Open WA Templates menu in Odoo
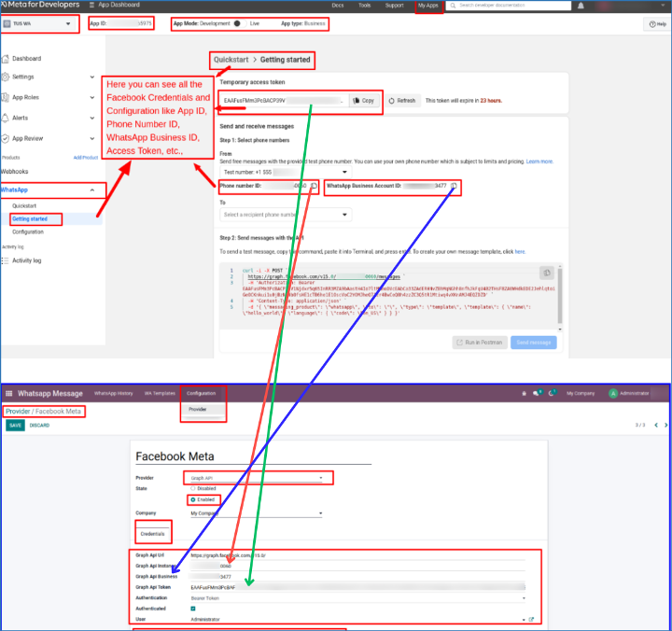The width and height of the screenshot is (672, 631). 160,393
